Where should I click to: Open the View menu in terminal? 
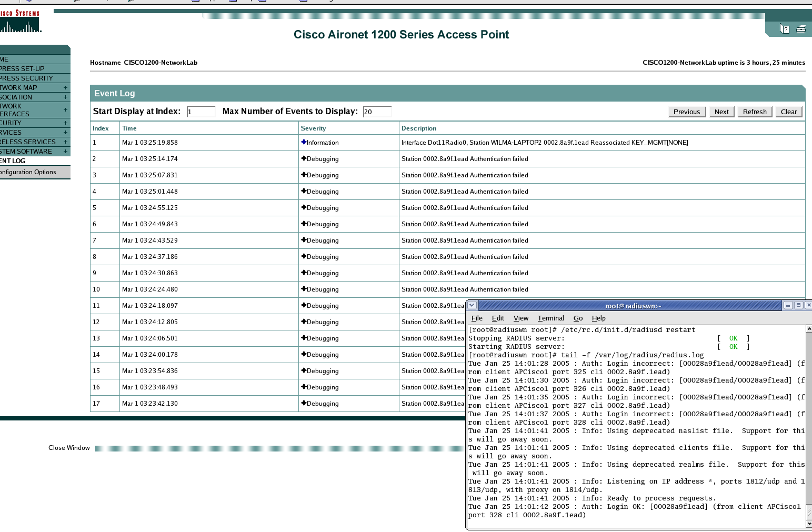[521, 318]
